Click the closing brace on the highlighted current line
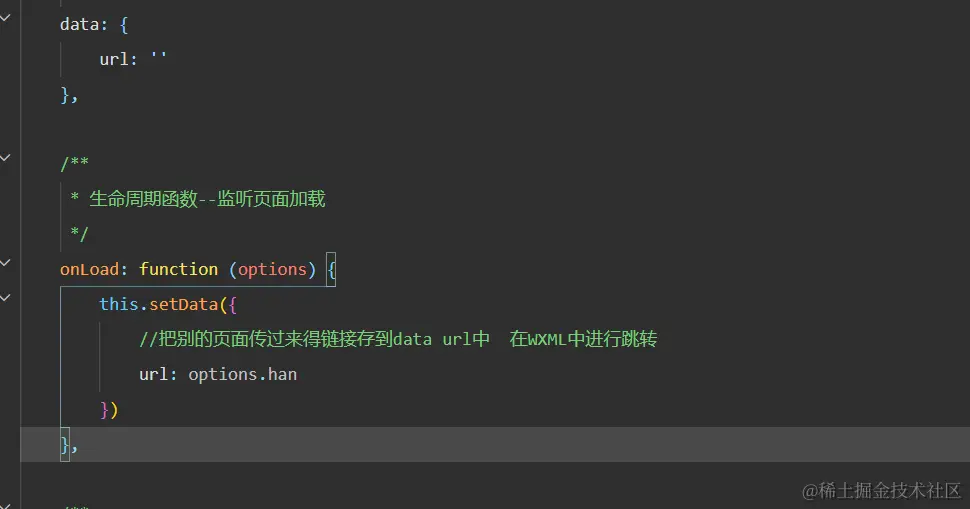 [65, 445]
